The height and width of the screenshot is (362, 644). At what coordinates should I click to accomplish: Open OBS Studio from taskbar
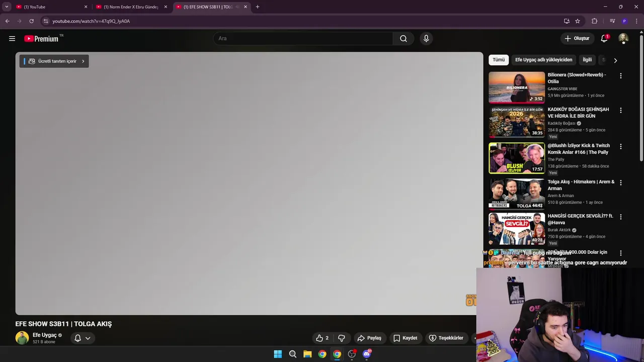tap(352, 354)
